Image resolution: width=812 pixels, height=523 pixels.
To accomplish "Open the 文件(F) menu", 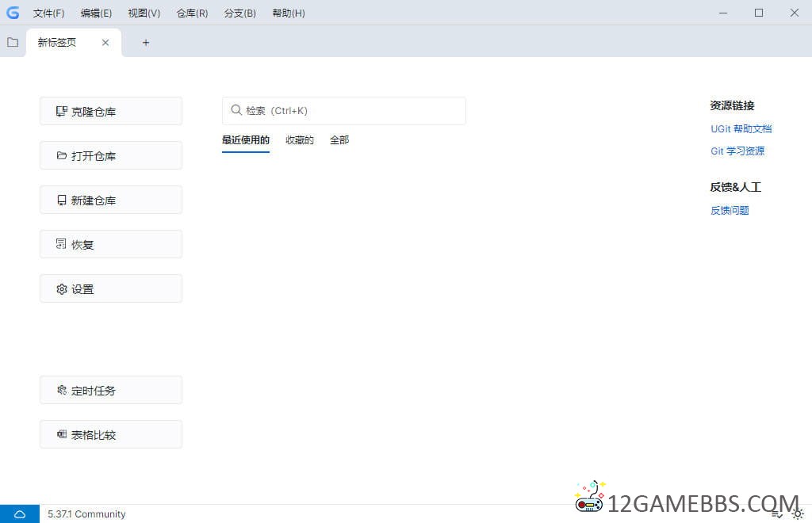I will [48, 13].
